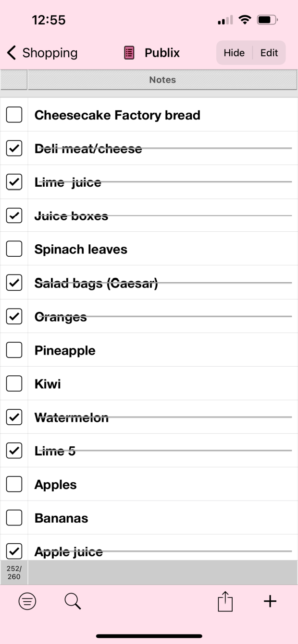298x644 pixels.
Task: Tap the 252/260 item counter
Action: [x=14, y=572]
